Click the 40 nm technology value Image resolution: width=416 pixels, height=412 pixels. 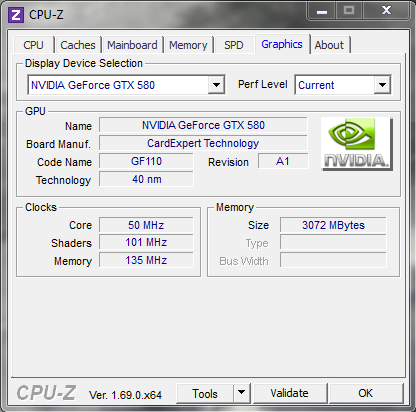tap(146, 179)
